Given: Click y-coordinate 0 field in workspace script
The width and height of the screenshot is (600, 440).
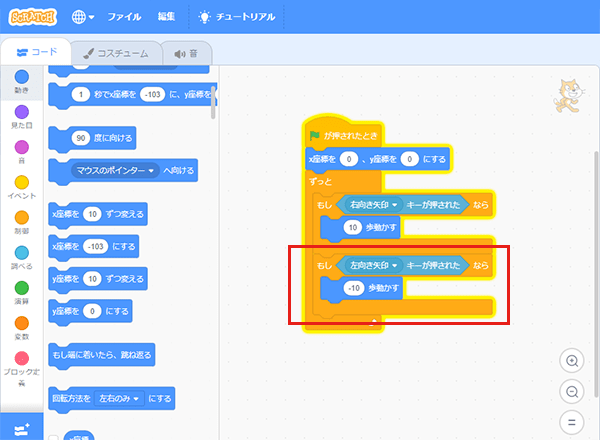Looking at the screenshot, I should (x=409, y=159).
